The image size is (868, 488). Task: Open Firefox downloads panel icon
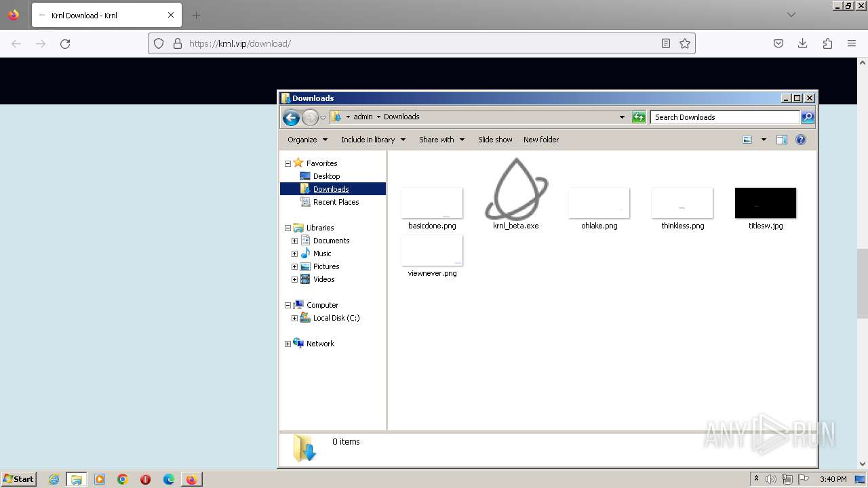803,43
